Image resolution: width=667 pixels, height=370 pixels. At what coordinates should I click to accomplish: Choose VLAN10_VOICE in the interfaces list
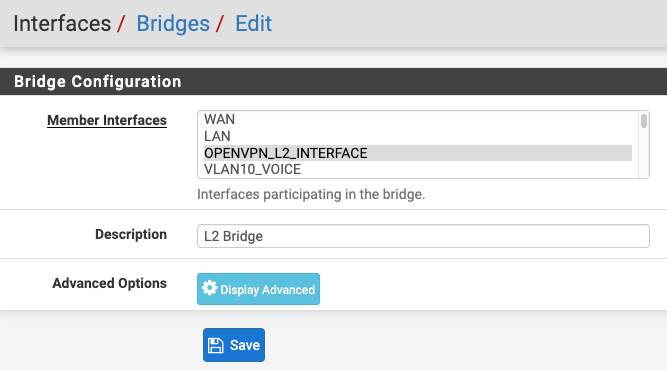pyautogui.click(x=418, y=170)
